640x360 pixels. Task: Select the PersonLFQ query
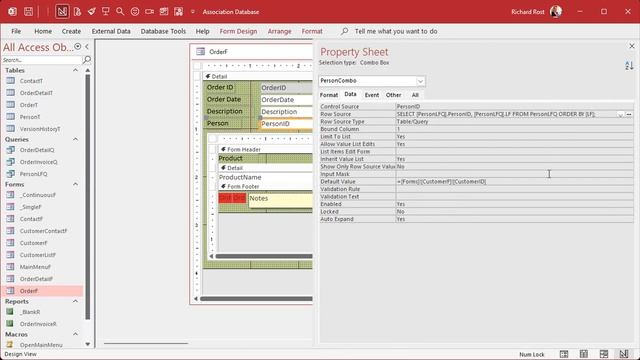click(x=33, y=174)
